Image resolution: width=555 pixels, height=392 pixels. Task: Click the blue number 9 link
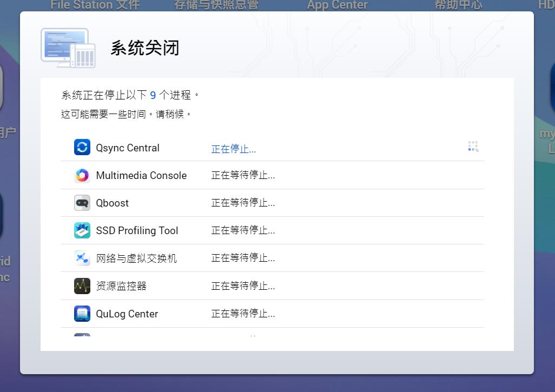152,94
